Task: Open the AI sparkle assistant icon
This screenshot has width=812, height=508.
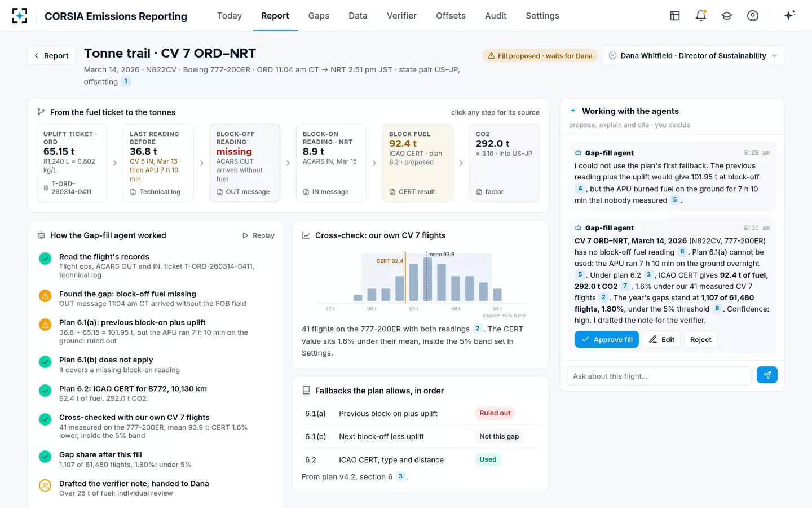Action: click(x=789, y=15)
